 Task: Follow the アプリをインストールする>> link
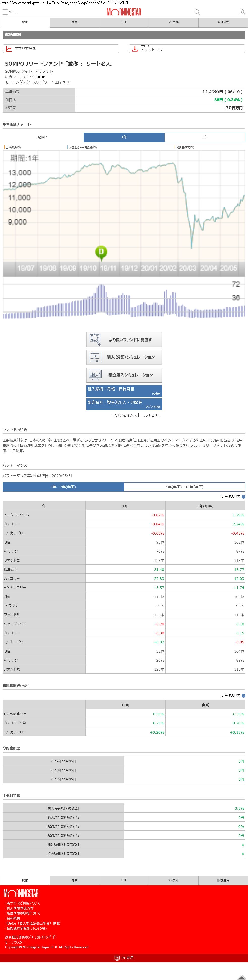[136, 415]
